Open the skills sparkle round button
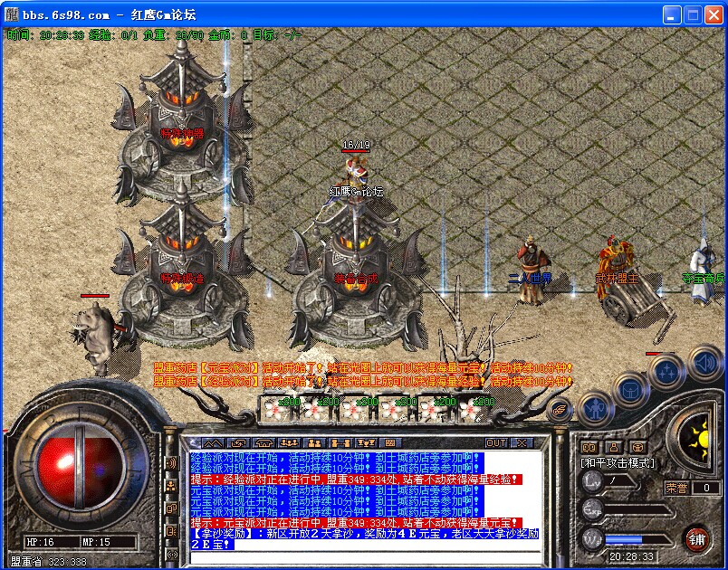728x570 pixels. click(666, 373)
